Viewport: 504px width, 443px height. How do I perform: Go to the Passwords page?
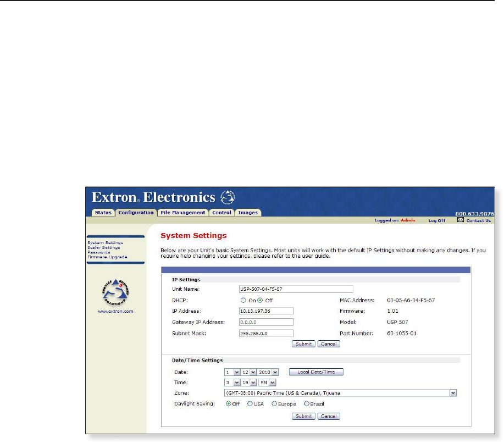99,252
